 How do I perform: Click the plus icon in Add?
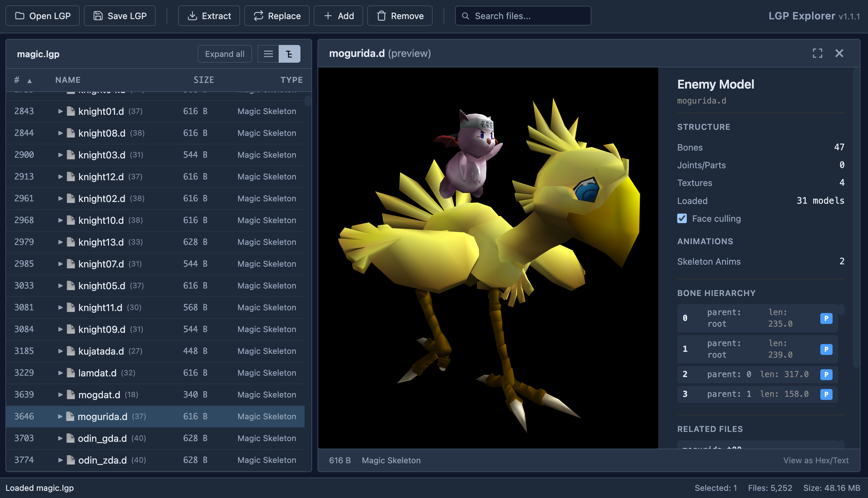pyautogui.click(x=328, y=16)
